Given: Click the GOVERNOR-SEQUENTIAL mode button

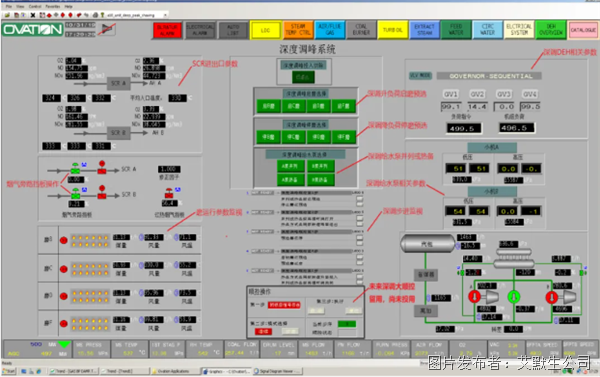Looking at the screenshot, I should [x=489, y=76].
